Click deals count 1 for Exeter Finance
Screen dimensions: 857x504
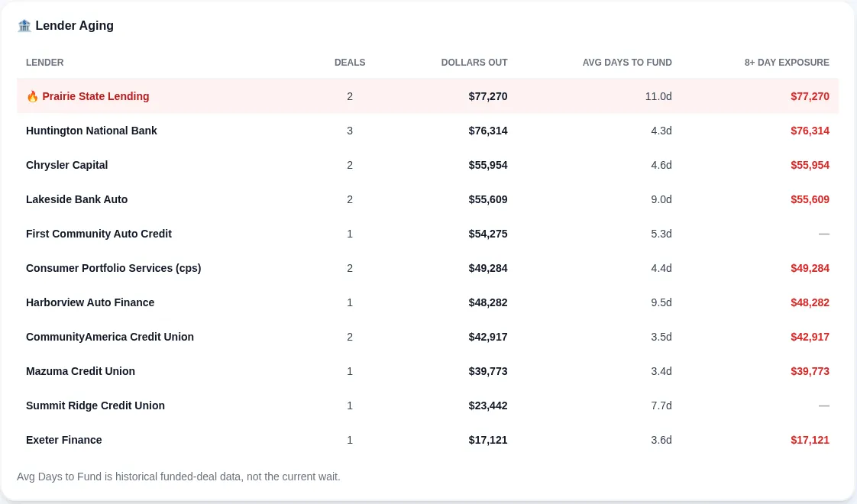350,440
